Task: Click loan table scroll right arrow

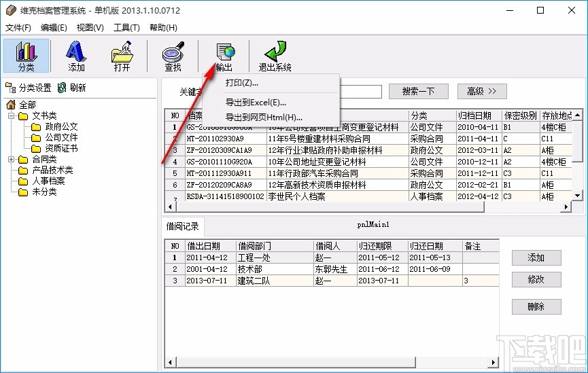Action: pos(494,362)
